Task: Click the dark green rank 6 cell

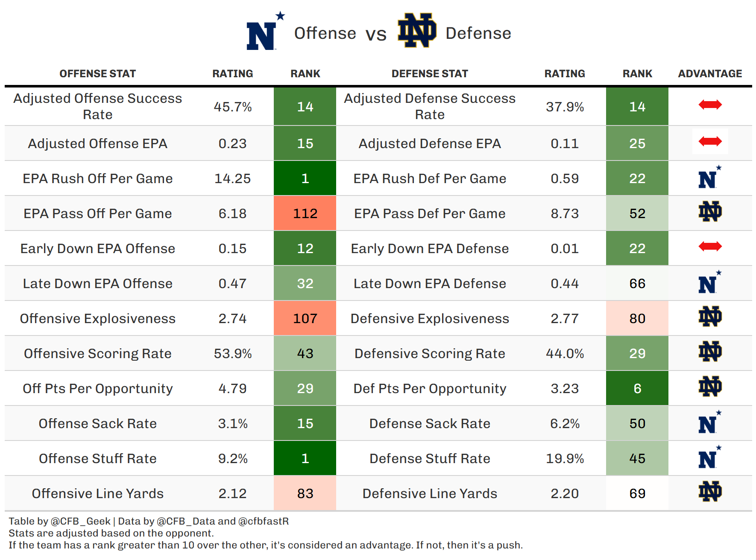Action: 637,388
